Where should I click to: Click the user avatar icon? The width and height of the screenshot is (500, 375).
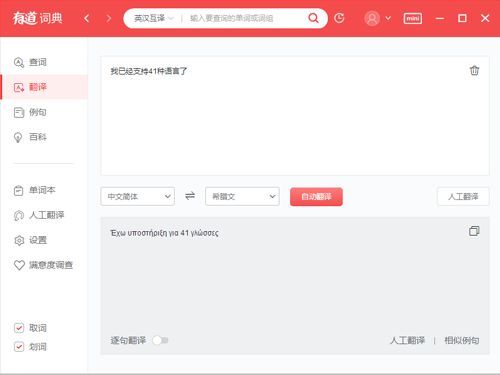tap(372, 18)
